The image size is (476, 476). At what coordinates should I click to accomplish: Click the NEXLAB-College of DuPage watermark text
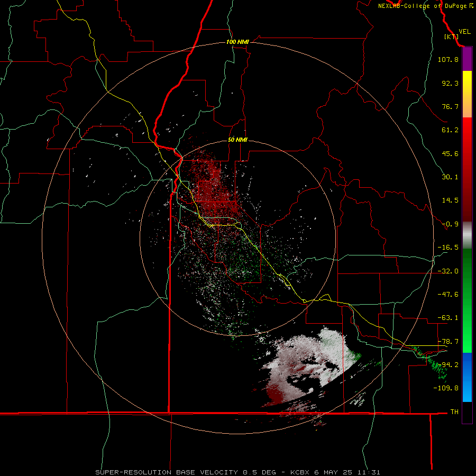tap(426, 6)
